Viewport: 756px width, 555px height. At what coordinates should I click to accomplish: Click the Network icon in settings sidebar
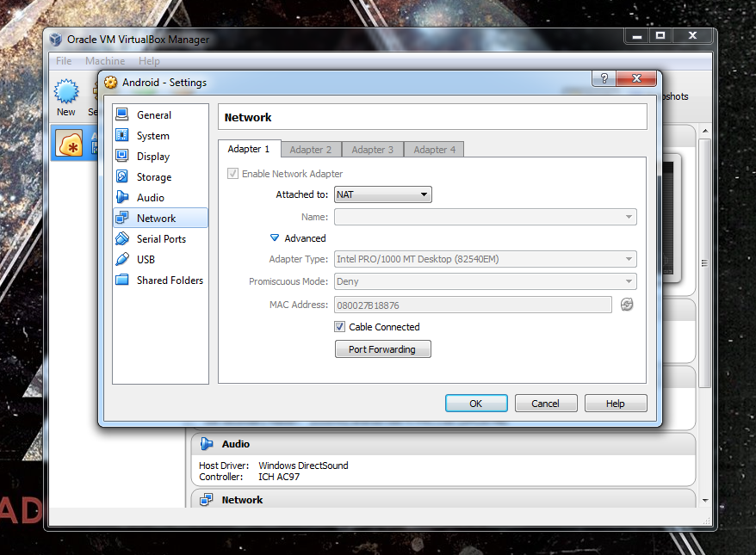coord(122,218)
